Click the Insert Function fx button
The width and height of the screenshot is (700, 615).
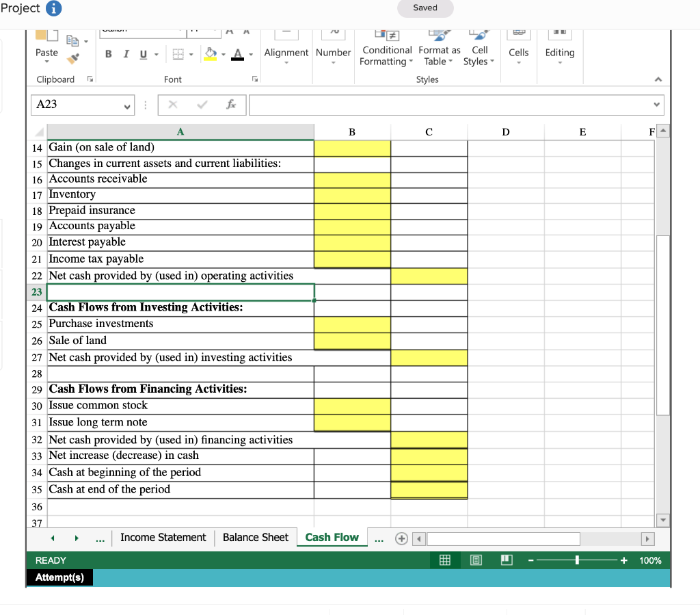pyautogui.click(x=231, y=105)
